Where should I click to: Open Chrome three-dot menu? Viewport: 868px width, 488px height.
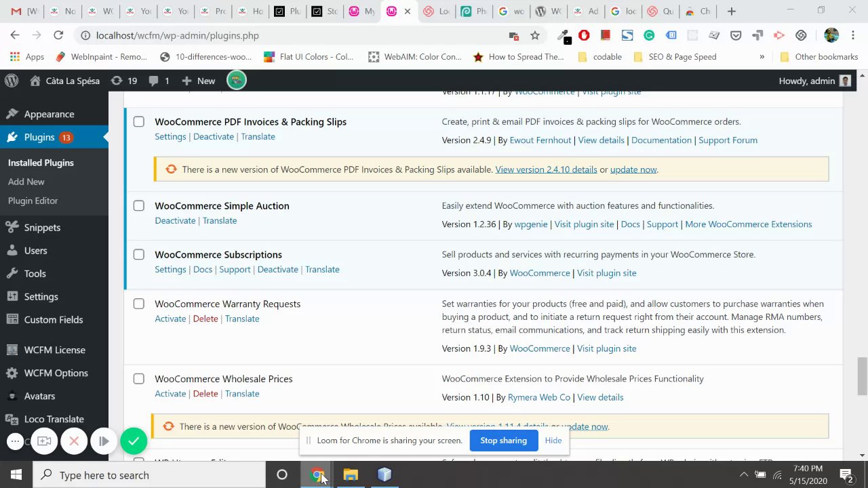[x=854, y=35]
